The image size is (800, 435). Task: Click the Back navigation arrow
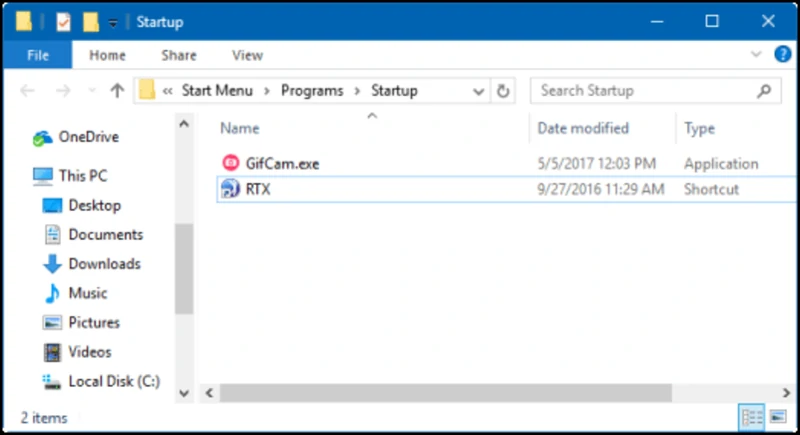(x=28, y=91)
